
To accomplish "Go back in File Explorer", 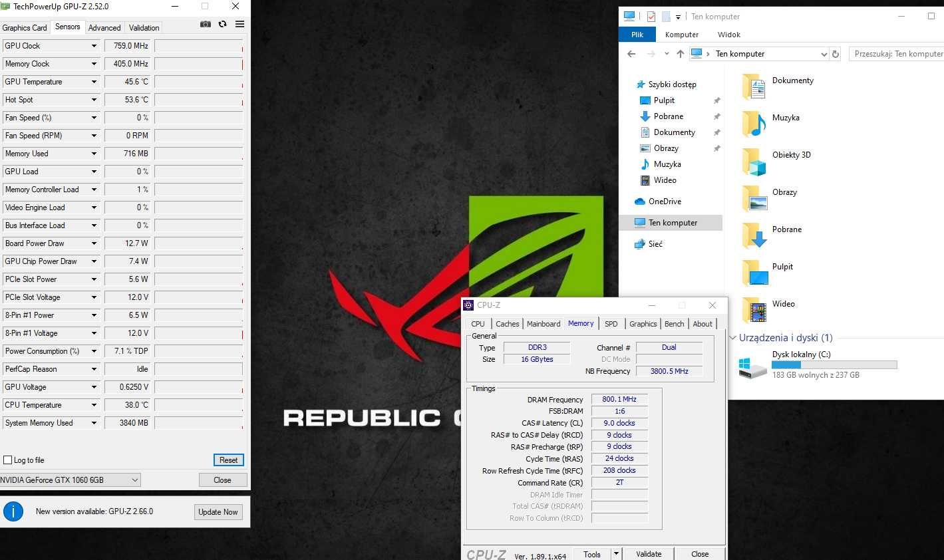I will (631, 54).
